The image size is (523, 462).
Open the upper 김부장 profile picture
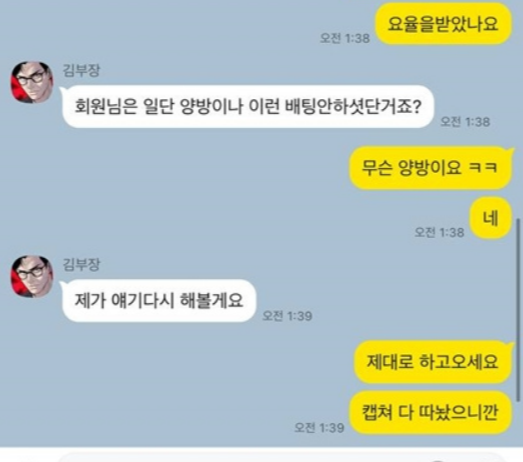tap(32, 82)
